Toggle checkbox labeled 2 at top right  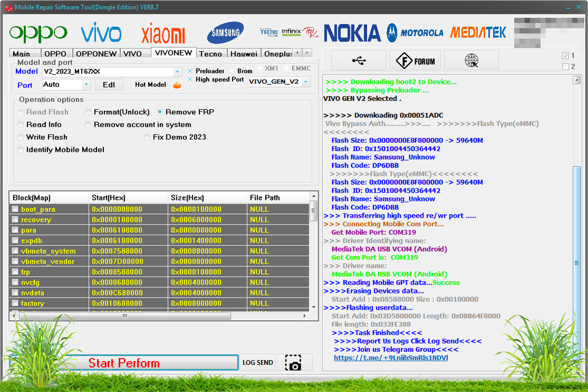(565, 66)
